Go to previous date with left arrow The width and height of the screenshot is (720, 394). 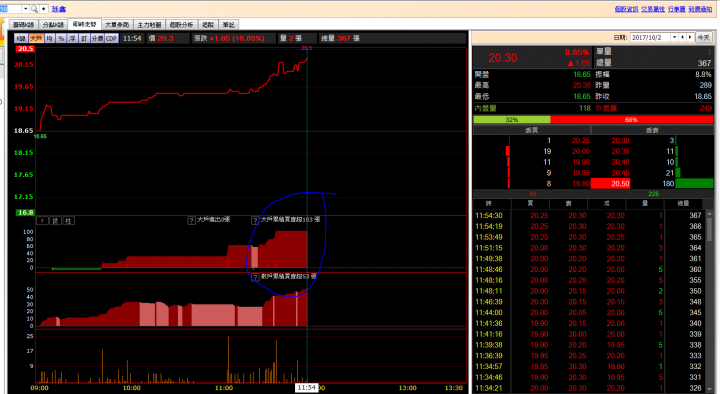tap(683, 38)
